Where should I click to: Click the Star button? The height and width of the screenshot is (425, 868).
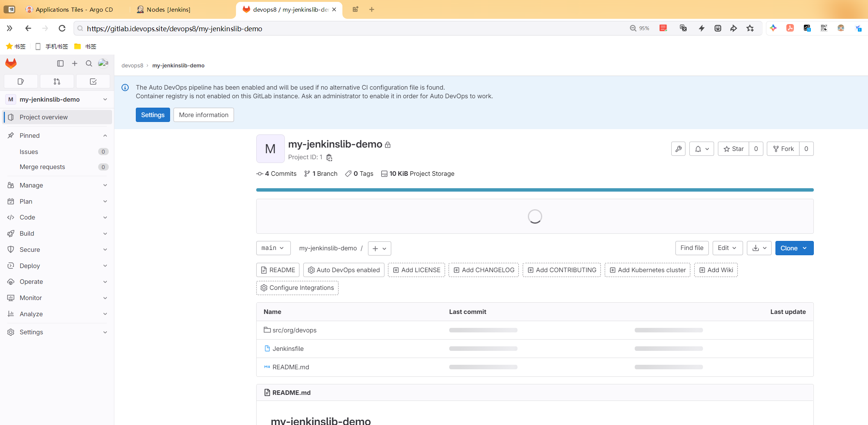point(733,149)
